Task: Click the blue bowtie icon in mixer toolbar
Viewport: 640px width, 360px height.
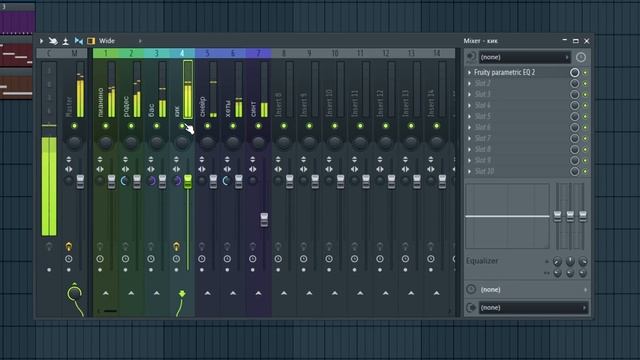Action: tap(78, 41)
